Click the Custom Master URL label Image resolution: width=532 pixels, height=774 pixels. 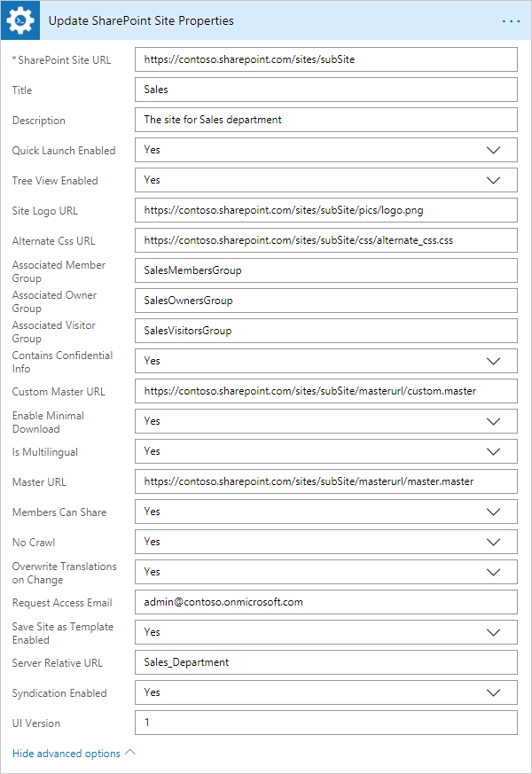(59, 392)
